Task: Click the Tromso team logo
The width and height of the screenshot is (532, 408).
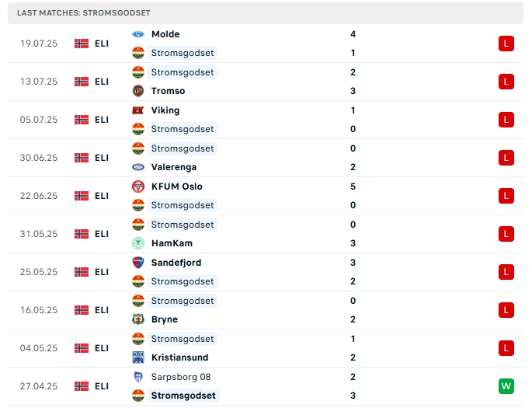Action: pyautogui.click(x=138, y=91)
